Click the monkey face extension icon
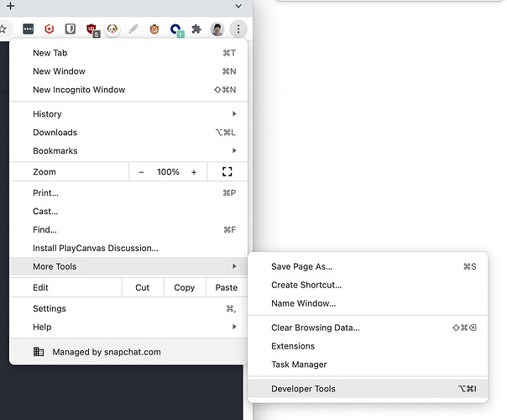 [x=154, y=29]
